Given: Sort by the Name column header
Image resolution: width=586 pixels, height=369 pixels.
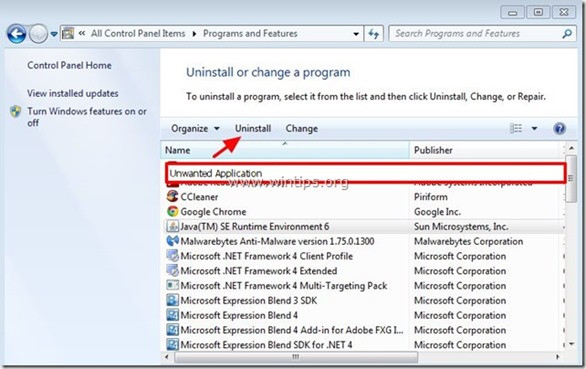Looking at the screenshot, I should pyautogui.click(x=286, y=150).
